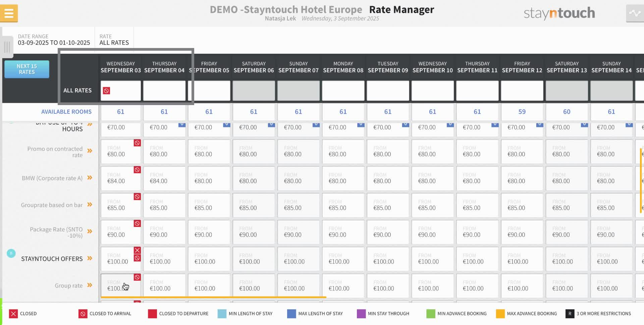Click closed-to-arrival icon in BMW Corporate rate row
The height and width of the screenshot is (325, 644).
pos(137,170)
